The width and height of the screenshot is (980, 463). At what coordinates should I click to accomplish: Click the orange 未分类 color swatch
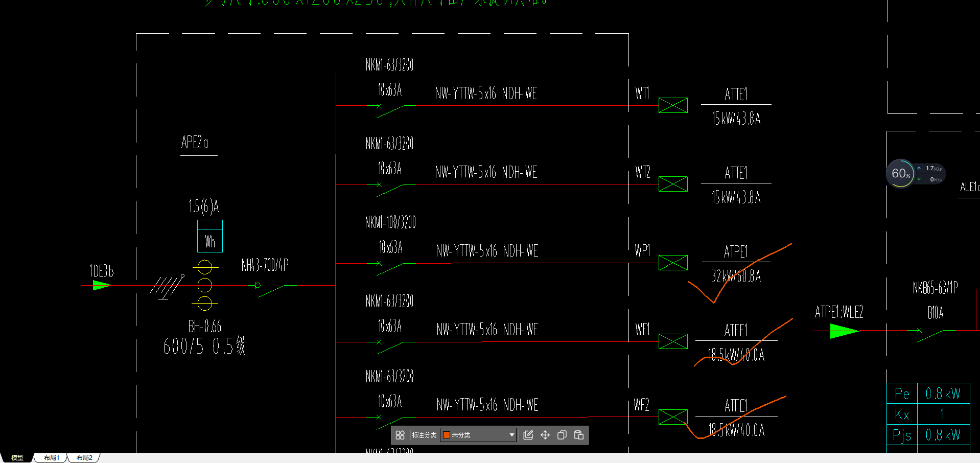pos(447,435)
